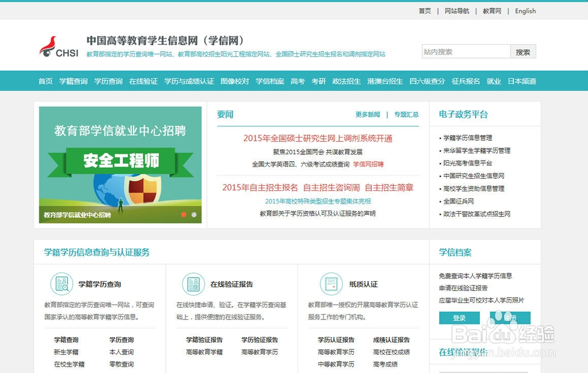Select the first orange carousel dot
Viewport: 588px width, 373px height.
183,215
